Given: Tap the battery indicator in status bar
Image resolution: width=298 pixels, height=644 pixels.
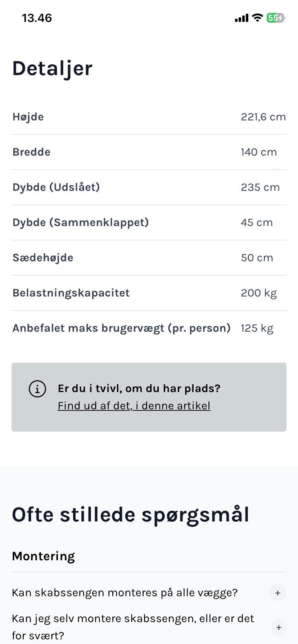Looking at the screenshot, I should tap(276, 18).
